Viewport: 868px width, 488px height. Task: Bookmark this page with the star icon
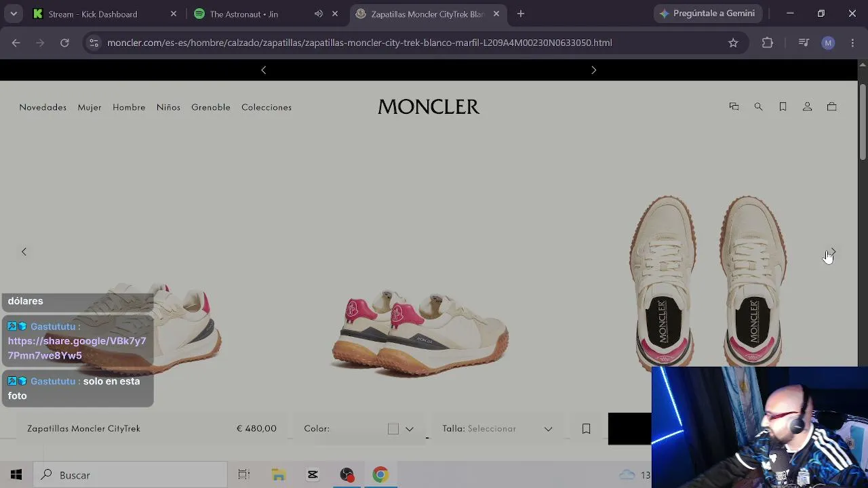tap(733, 43)
